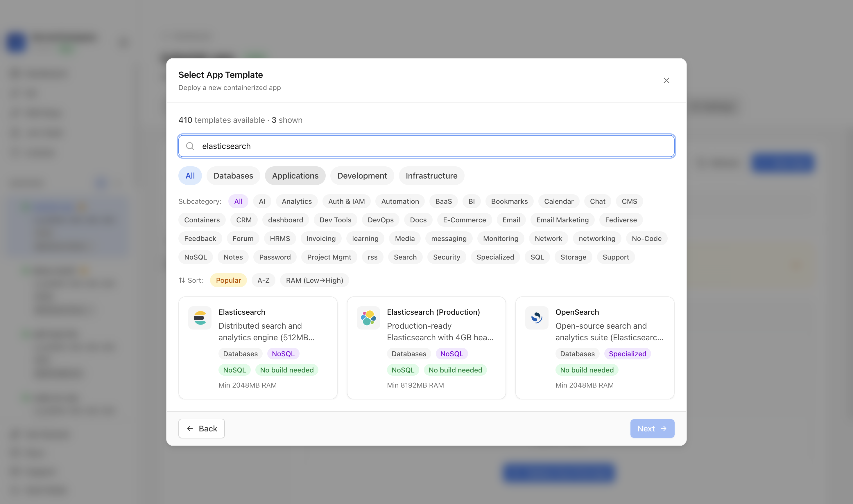Screen dimensions: 853x504
Task: Filter by Bookmarks subcategory
Action: click(x=509, y=201)
